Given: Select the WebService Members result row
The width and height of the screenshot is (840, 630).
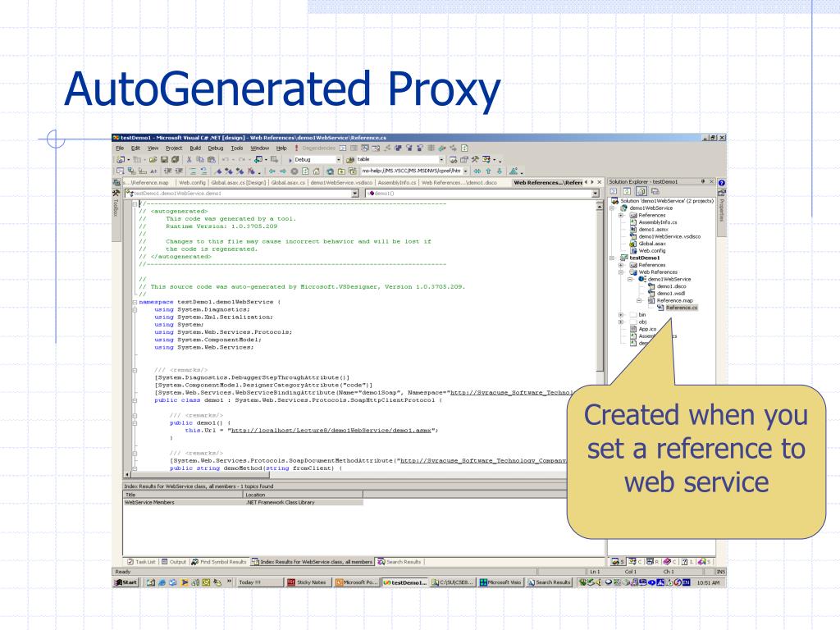Looking at the screenshot, I should 243,503.
